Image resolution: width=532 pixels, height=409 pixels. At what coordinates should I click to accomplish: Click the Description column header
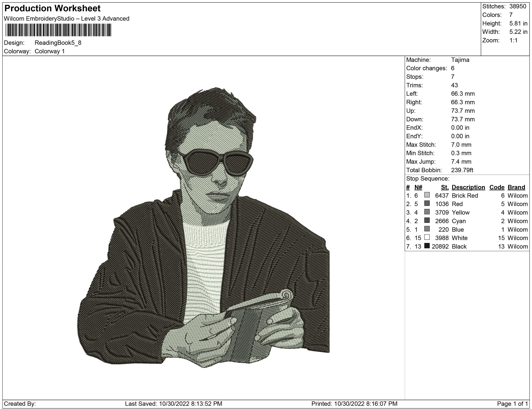[468, 187]
